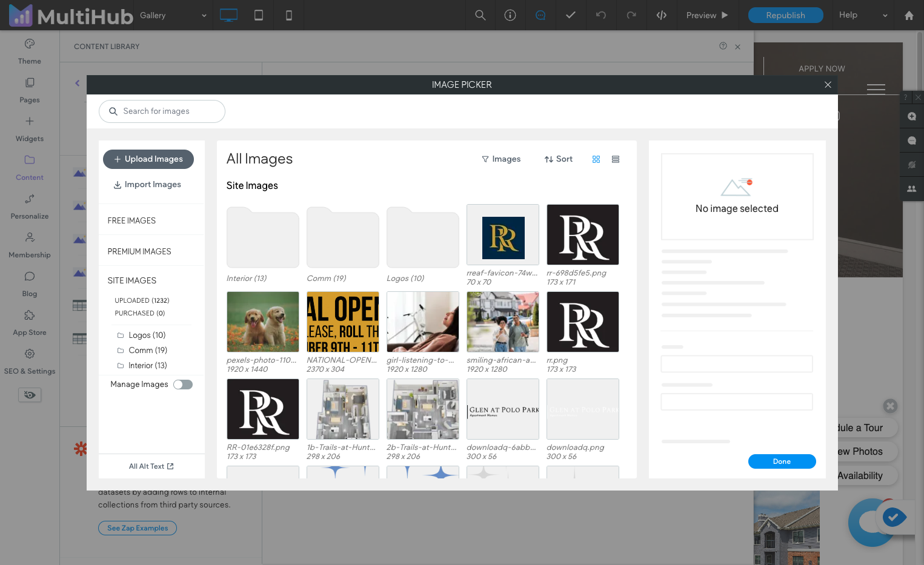Open the search magnifier in top toolbar
This screenshot has width=924, height=565.
coord(480,15)
